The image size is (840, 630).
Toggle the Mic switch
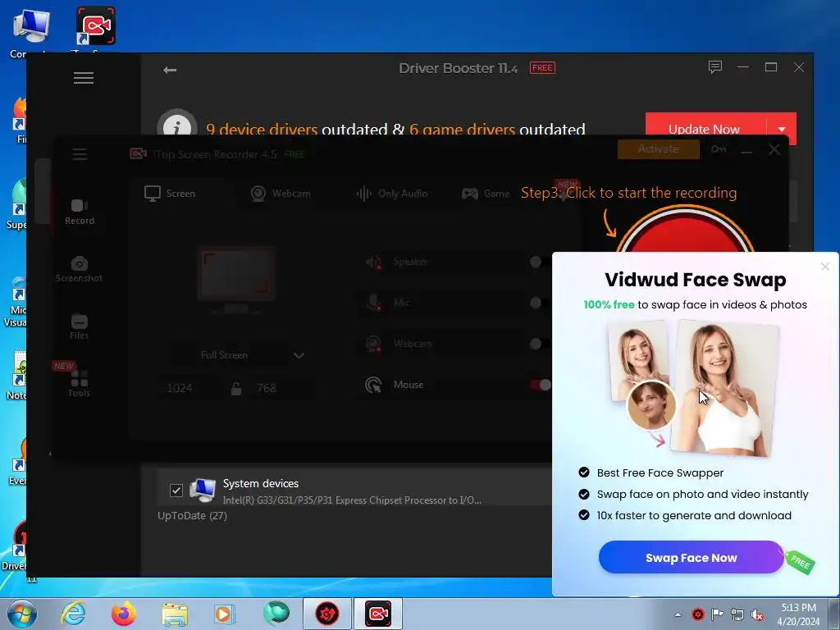[x=539, y=303]
